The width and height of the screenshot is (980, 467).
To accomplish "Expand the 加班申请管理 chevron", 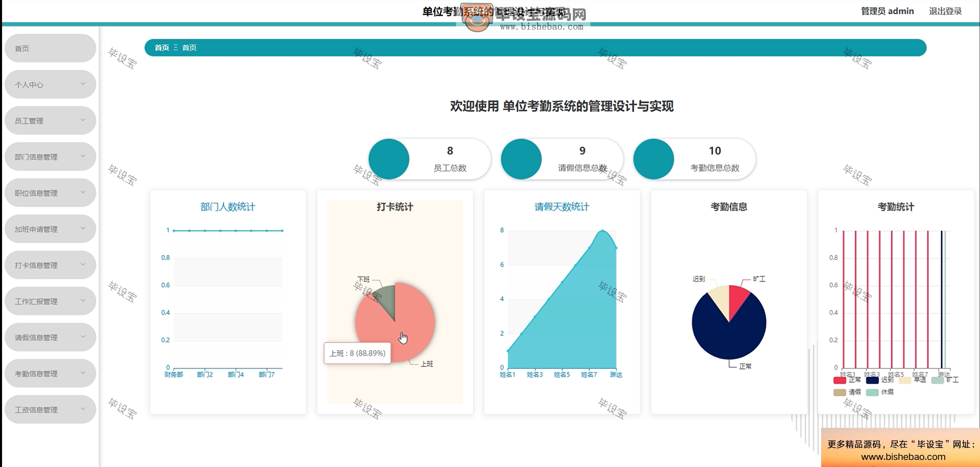I will click(83, 228).
